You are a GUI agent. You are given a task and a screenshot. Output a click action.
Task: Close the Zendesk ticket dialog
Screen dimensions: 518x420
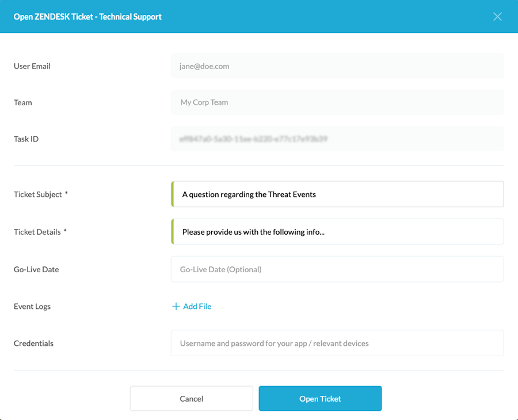pyautogui.click(x=498, y=17)
